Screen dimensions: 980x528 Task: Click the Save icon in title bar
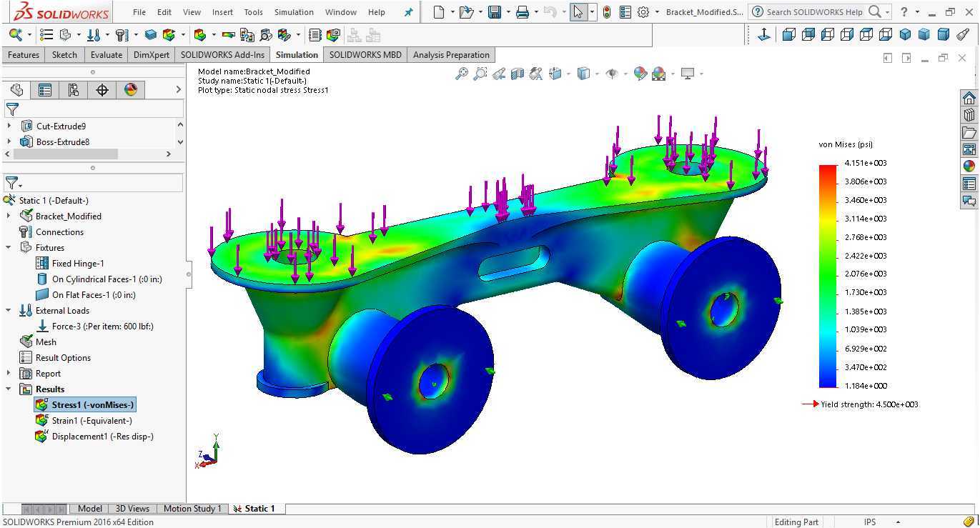(x=494, y=12)
